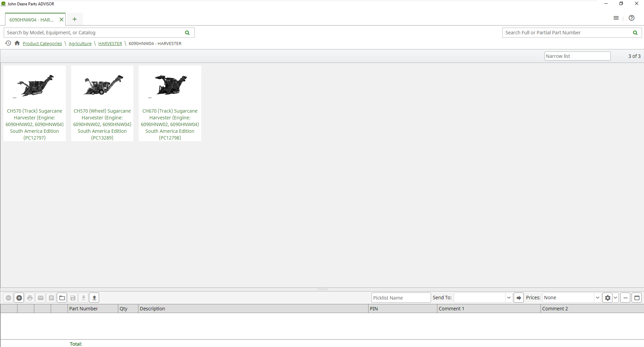Print the picklist with printer icon
The width and height of the screenshot is (644, 347).
(x=30, y=298)
